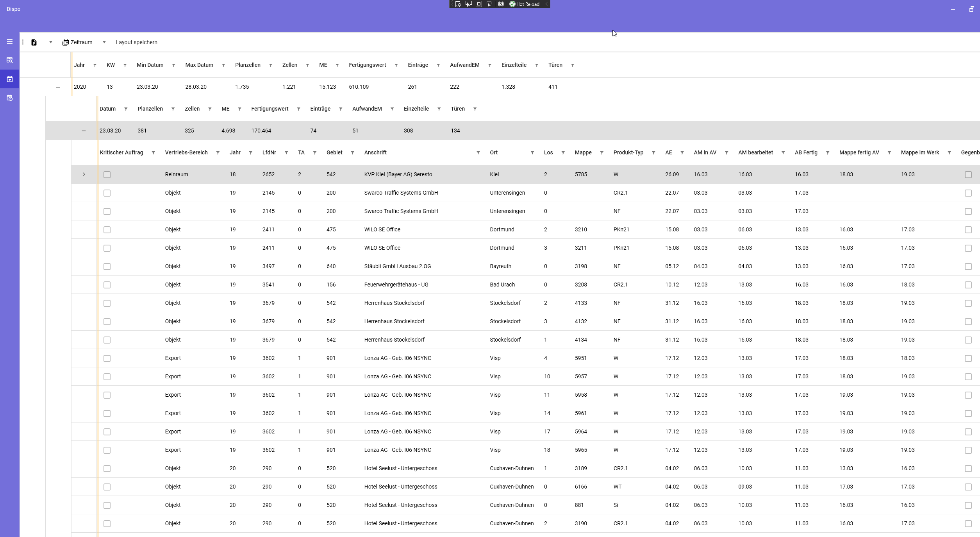Click the Hot Reload indicator
This screenshot has width=980, height=537.
524,4
